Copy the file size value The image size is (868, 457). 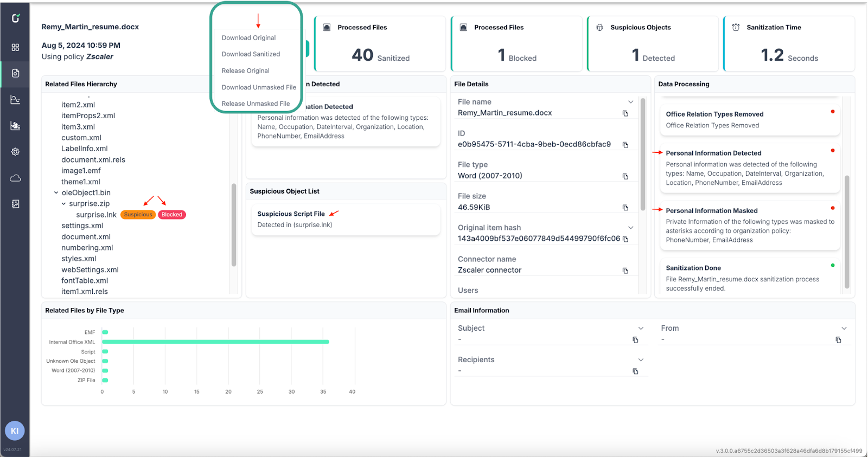625,208
